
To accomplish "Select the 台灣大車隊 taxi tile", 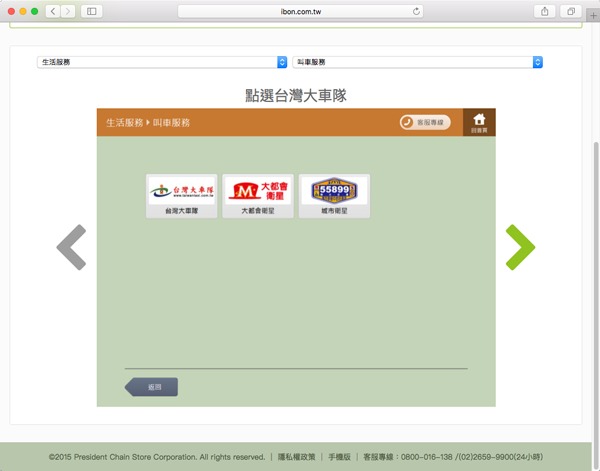I will [x=181, y=196].
